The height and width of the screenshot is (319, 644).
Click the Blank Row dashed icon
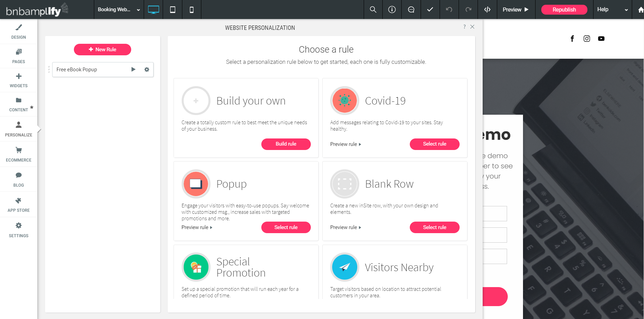click(344, 184)
